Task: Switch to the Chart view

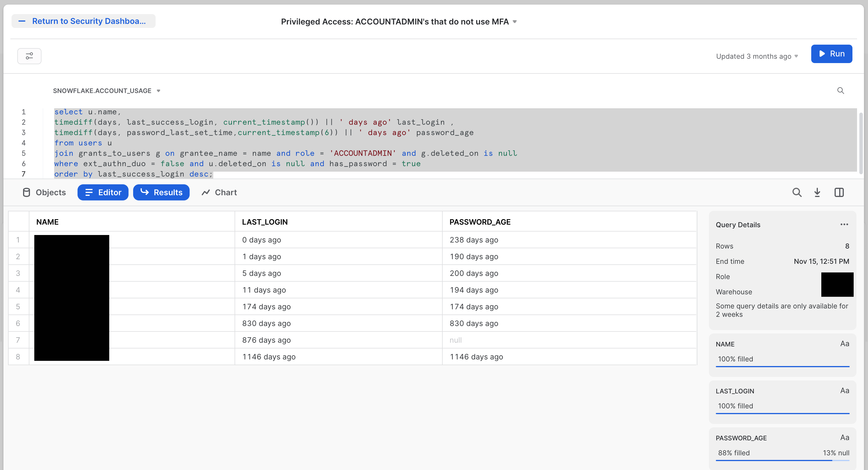Action: pos(219,193)
